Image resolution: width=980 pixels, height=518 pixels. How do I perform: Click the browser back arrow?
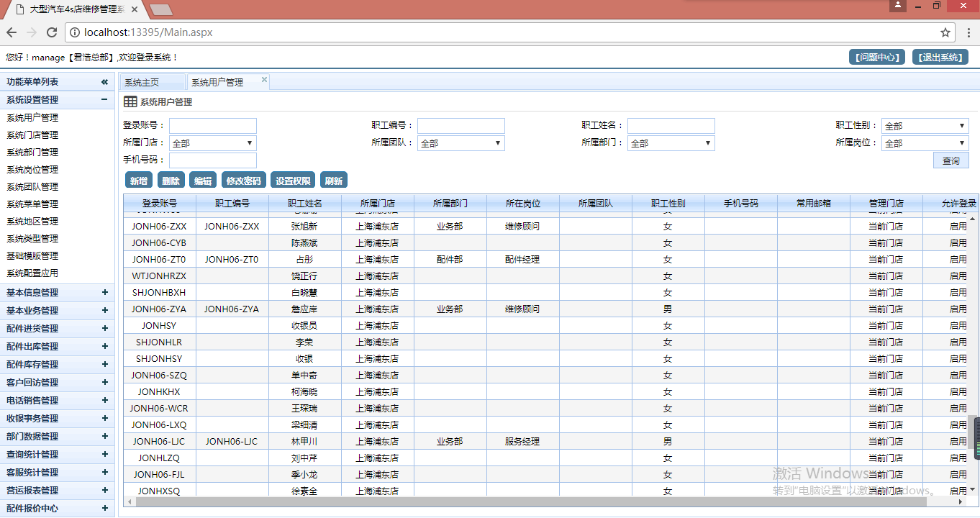tap(11, 32)
